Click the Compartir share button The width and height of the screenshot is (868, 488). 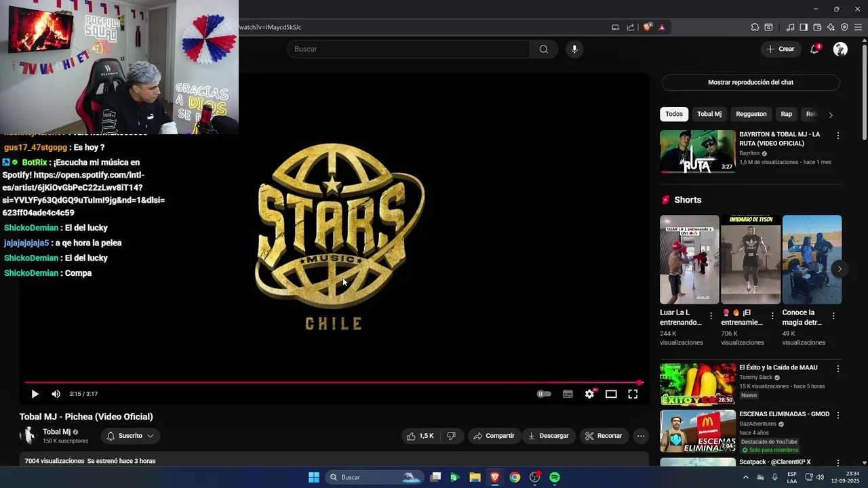494,436
